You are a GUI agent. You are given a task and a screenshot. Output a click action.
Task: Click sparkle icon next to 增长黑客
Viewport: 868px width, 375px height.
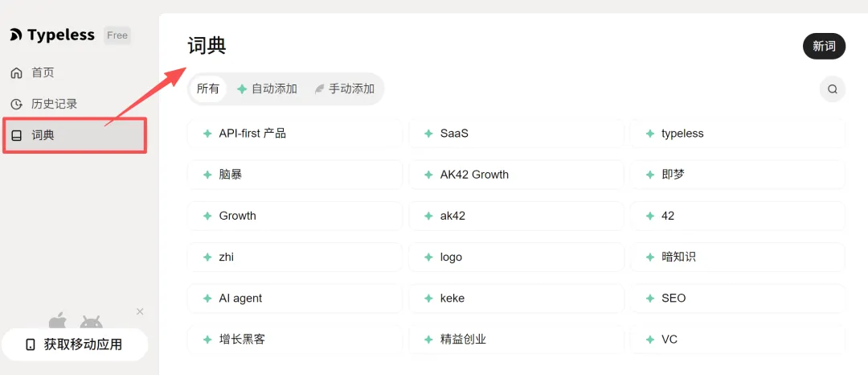click(207, 340)
